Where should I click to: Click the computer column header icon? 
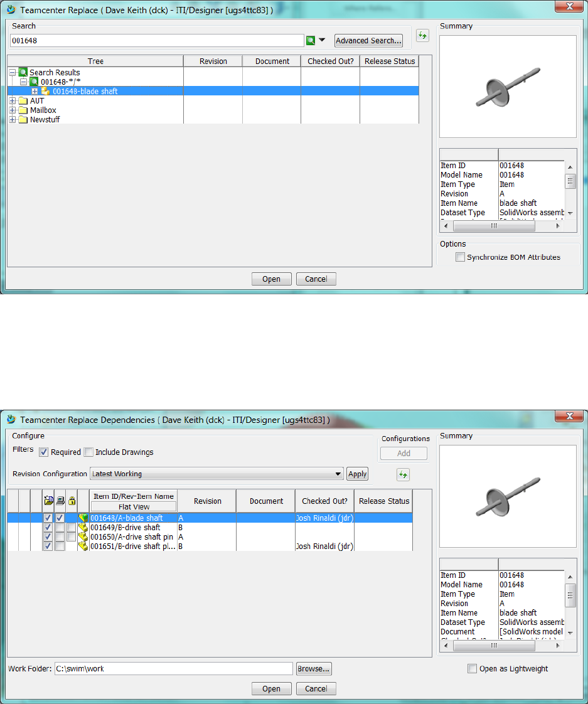pyautogui.click(x=60, y=501)
